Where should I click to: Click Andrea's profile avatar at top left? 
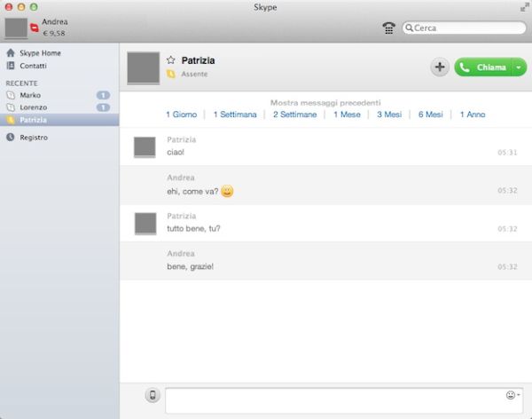point(16,28)
